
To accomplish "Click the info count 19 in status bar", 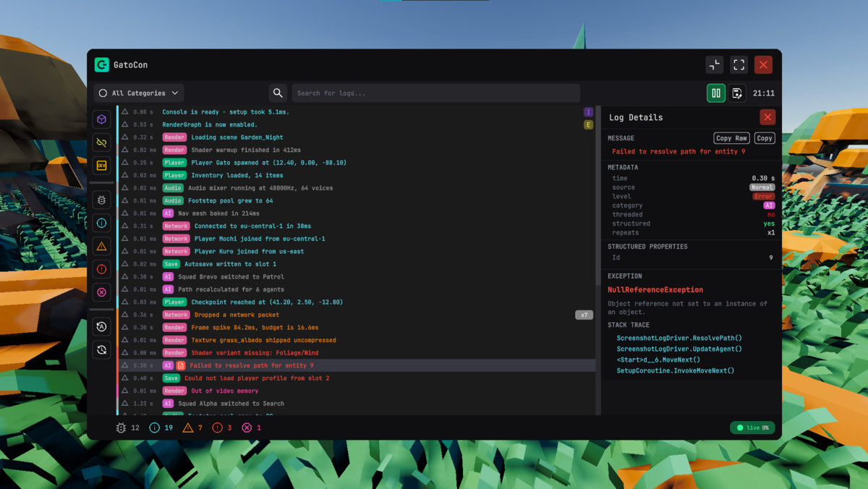I will click(x=161, y=428).
